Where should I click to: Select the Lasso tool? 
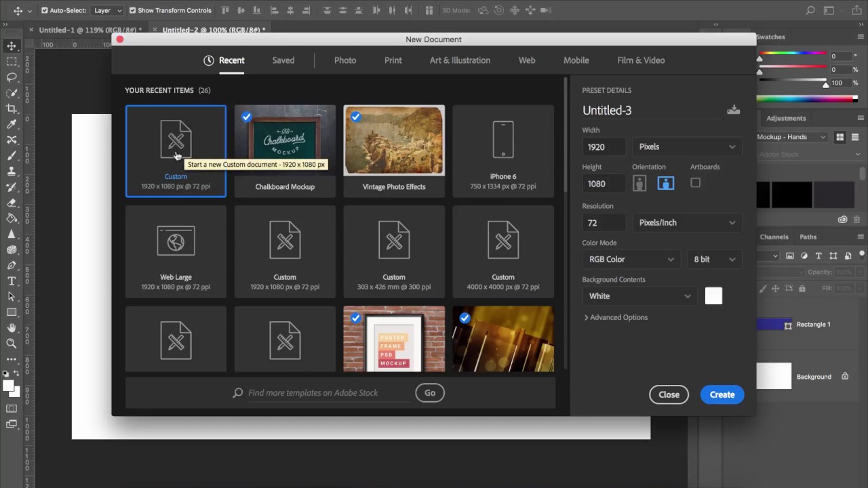click(x=12, y=77)
